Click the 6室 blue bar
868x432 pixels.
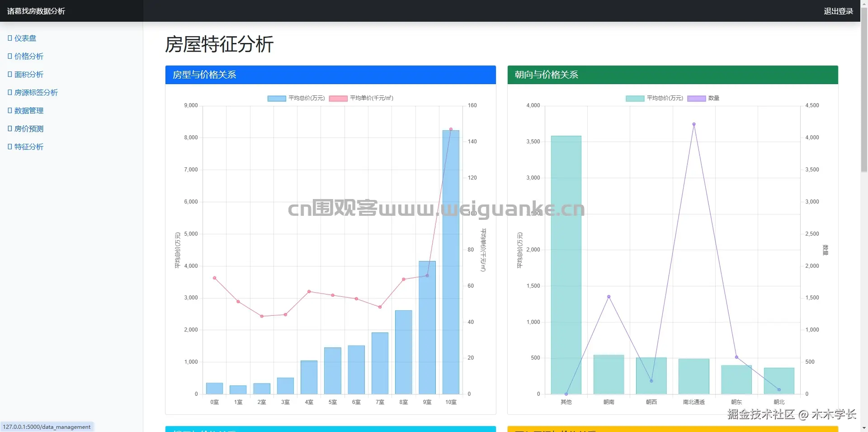click(x=356, y=370)
